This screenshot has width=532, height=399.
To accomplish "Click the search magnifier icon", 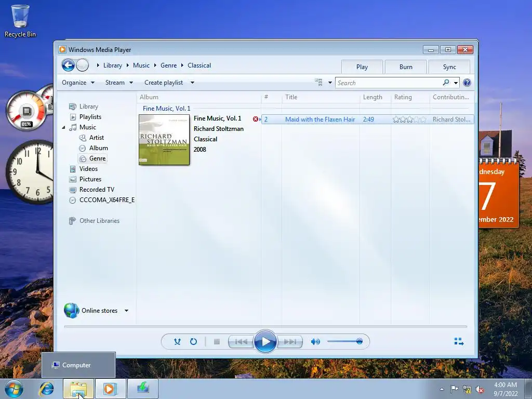I will tap(446, 83).
